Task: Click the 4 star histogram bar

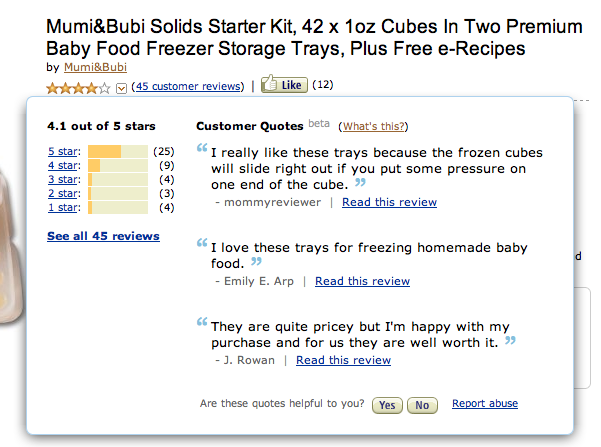Action: tap(118, 165)
